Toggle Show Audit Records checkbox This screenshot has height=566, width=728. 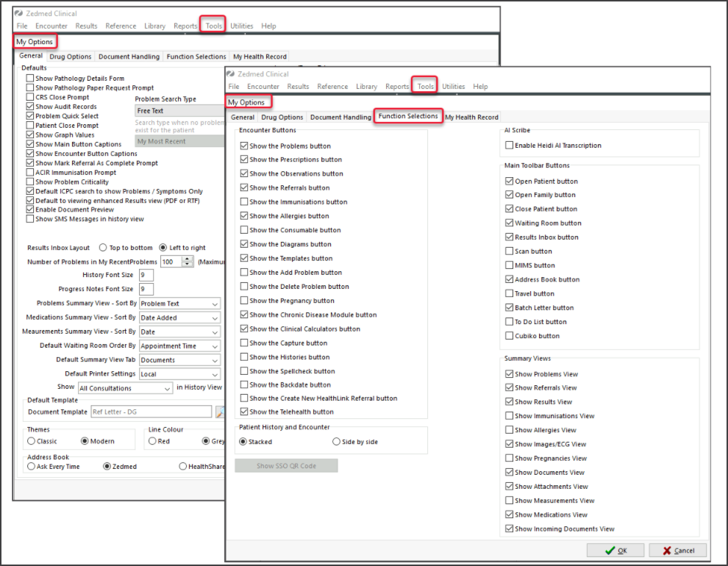coord(30,107)
